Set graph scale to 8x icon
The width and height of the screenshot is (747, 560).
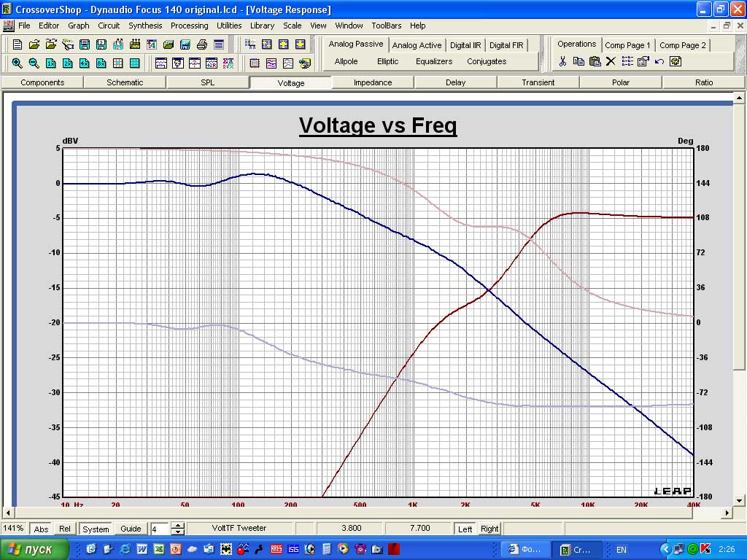pos(101,63)
